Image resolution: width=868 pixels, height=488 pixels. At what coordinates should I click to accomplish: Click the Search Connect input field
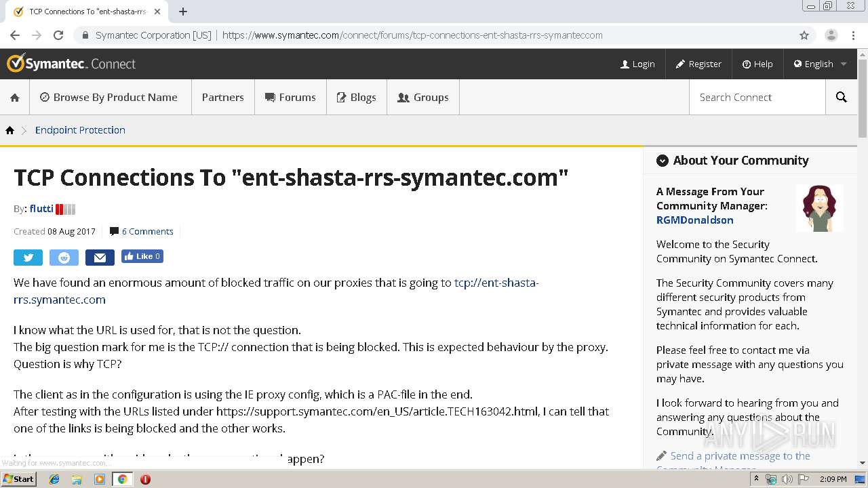point(757,98)
